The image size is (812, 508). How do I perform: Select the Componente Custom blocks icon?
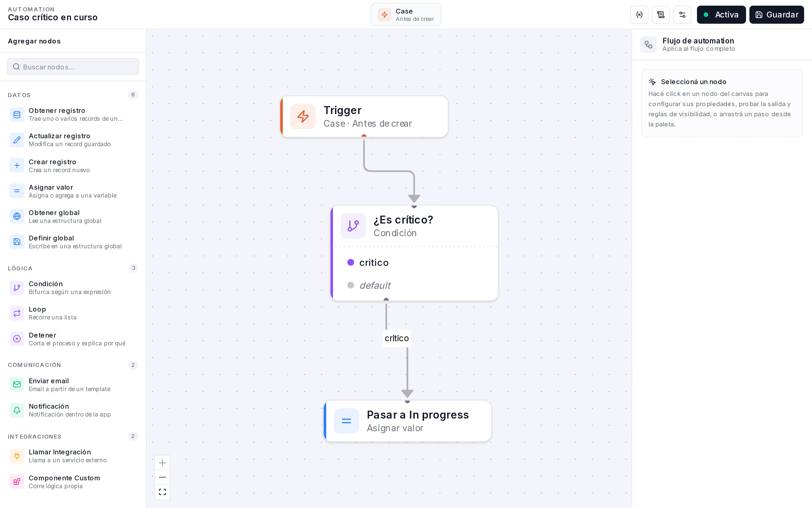tap(17, 482)
